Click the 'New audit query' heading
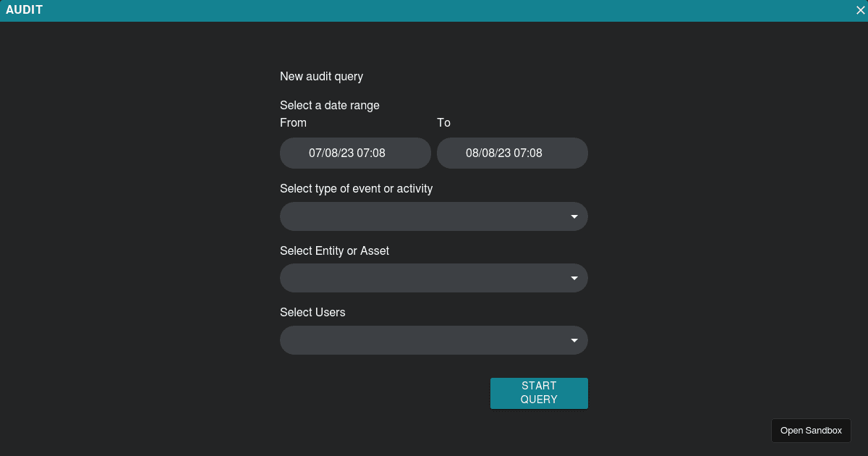The height and width of the screenshot is (456, 868). click(x=321, y=77)
